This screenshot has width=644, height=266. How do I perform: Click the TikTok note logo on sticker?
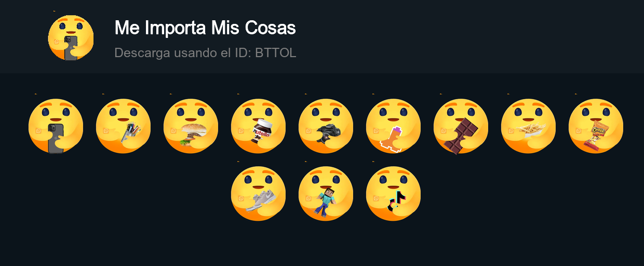coord(395,200)
